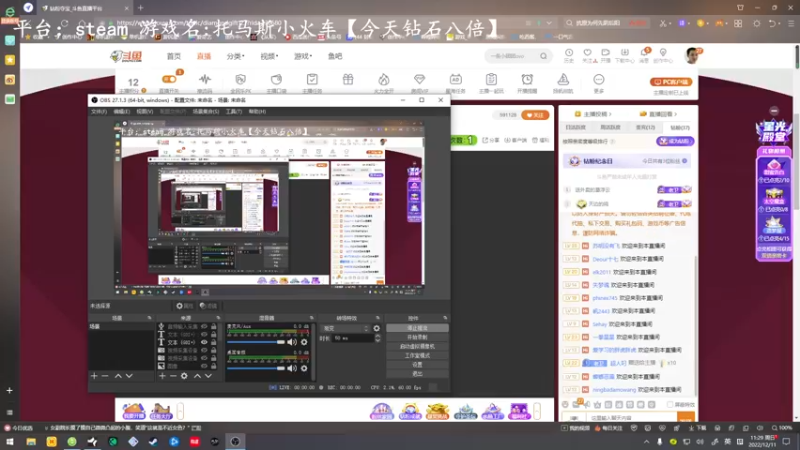The image size is (800, 450).
Task: Open the alarm clock reminder icon
Action: tap(527, 80)
